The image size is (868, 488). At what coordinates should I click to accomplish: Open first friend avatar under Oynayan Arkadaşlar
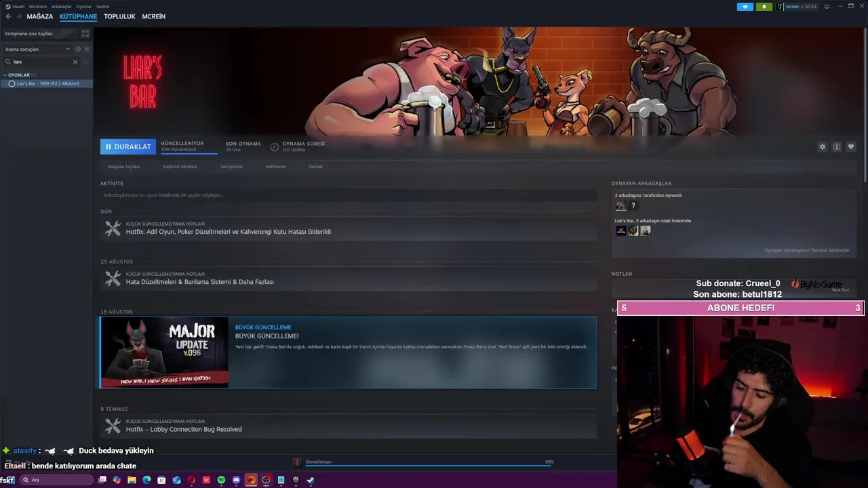pos(620,205)
